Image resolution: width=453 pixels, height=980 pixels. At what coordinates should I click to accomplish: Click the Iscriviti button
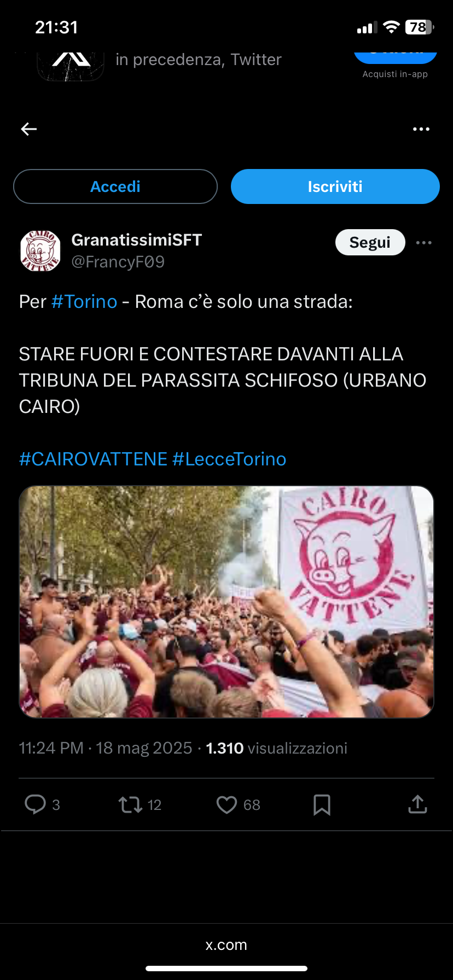click(335, 186)
